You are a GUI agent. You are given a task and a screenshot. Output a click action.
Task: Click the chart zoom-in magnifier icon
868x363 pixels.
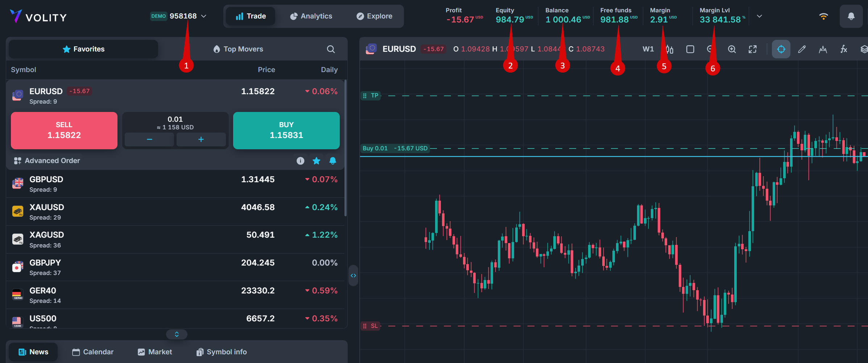point(732,49)
